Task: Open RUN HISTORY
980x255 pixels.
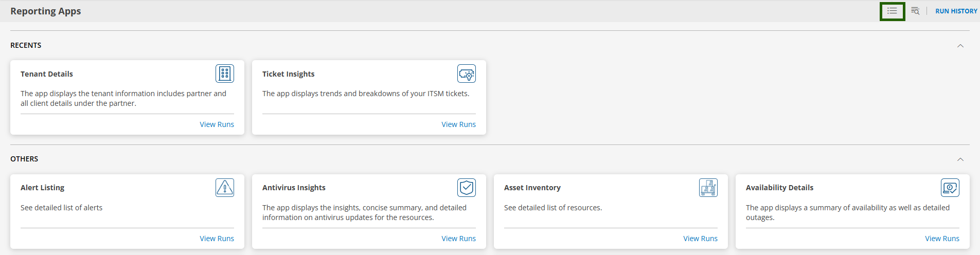Action: (956, 11)
